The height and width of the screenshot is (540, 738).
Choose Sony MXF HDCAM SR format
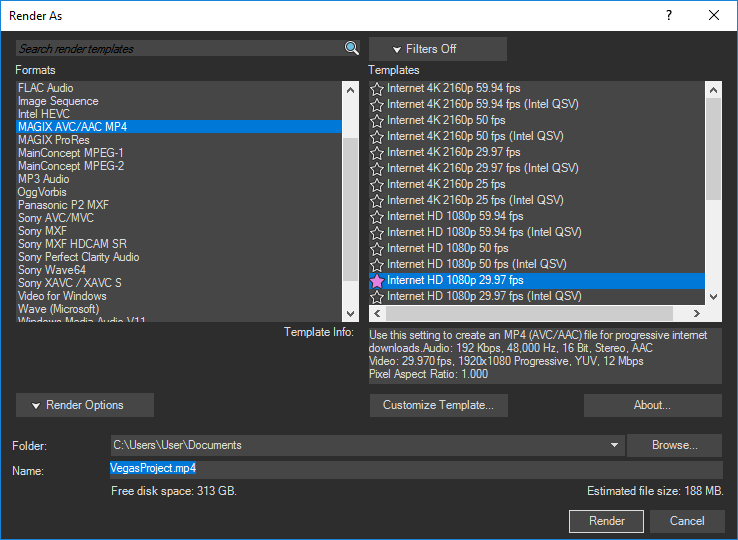tap(179, 244)
